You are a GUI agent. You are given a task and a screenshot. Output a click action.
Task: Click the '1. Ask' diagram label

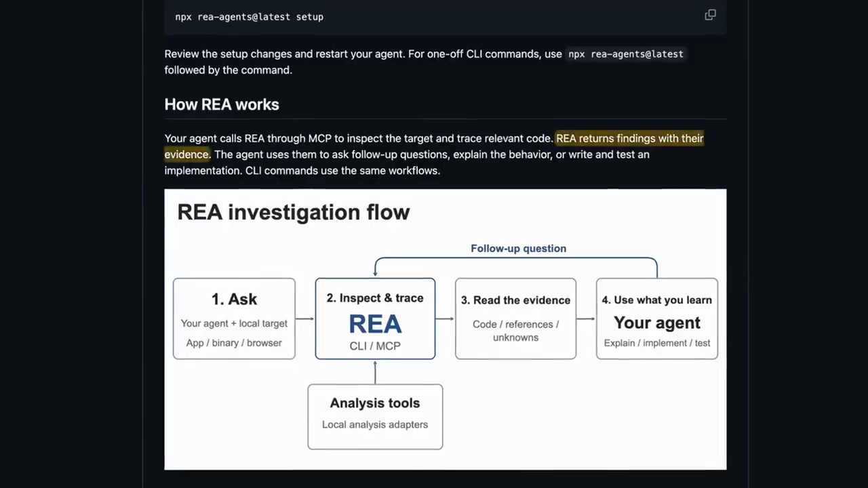pyautogui.click(x=234, y=299)
